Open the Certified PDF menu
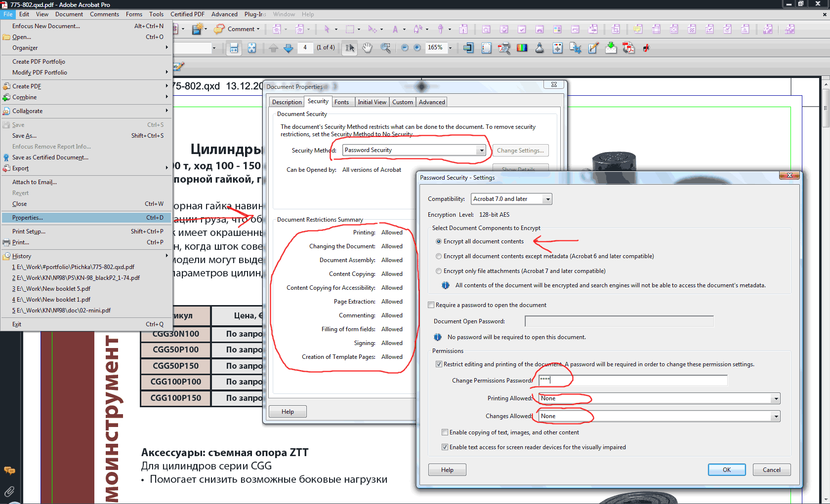Image resolution: width=830 pixels, height=504 pixels. (187, 14)
